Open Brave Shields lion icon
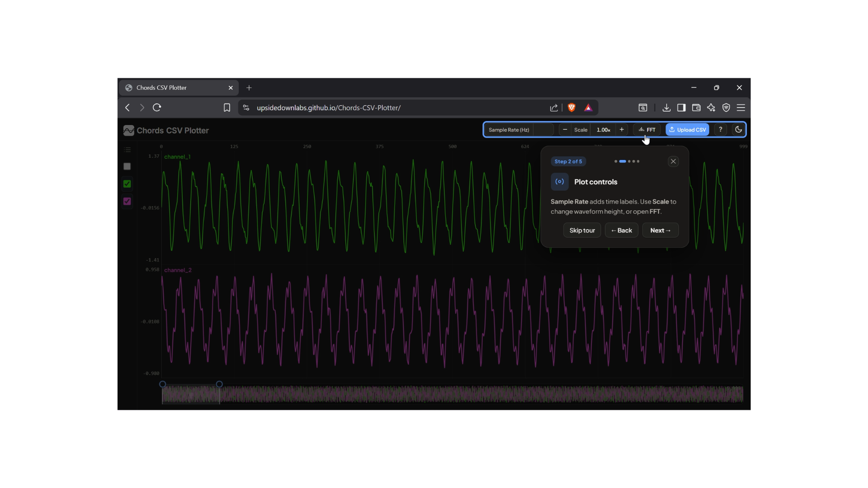This screenshot has width=868, height=488. click(x=571, y=108)
